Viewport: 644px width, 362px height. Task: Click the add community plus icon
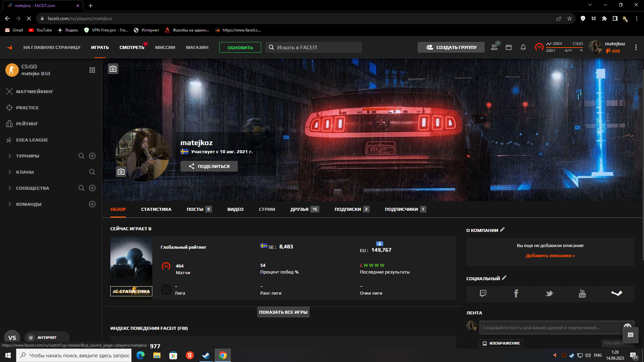pyautogui.click(x=92, y=188)
